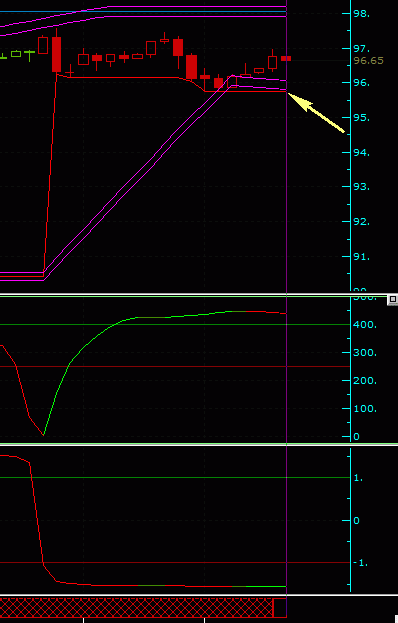Click the 98 price axis label
Screen dimensions: 398x623
(361, 14)
